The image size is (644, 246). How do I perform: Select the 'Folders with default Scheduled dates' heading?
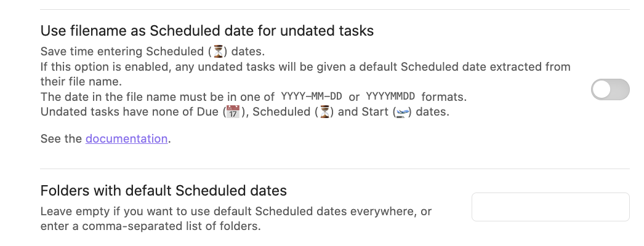(164, 191)
